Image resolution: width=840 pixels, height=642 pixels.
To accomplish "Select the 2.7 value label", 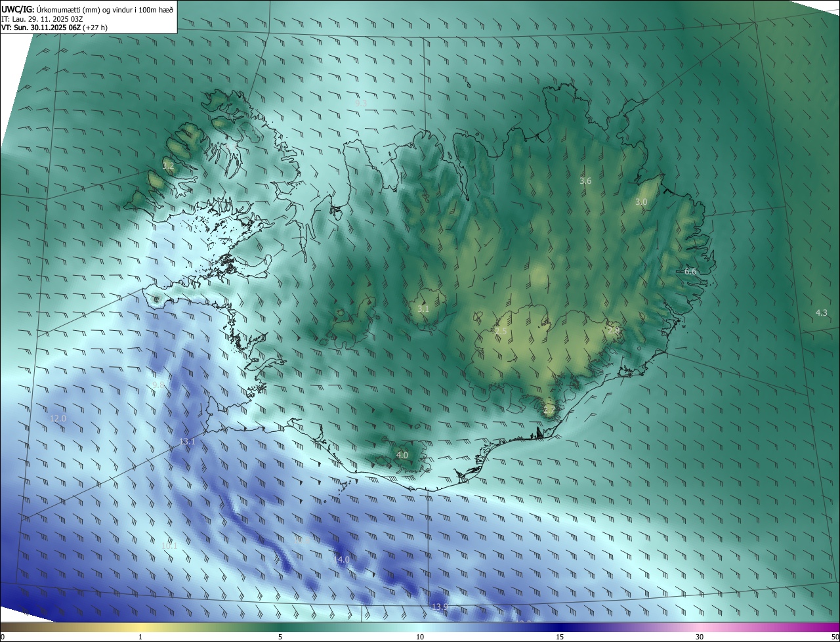I will point(549,410).
